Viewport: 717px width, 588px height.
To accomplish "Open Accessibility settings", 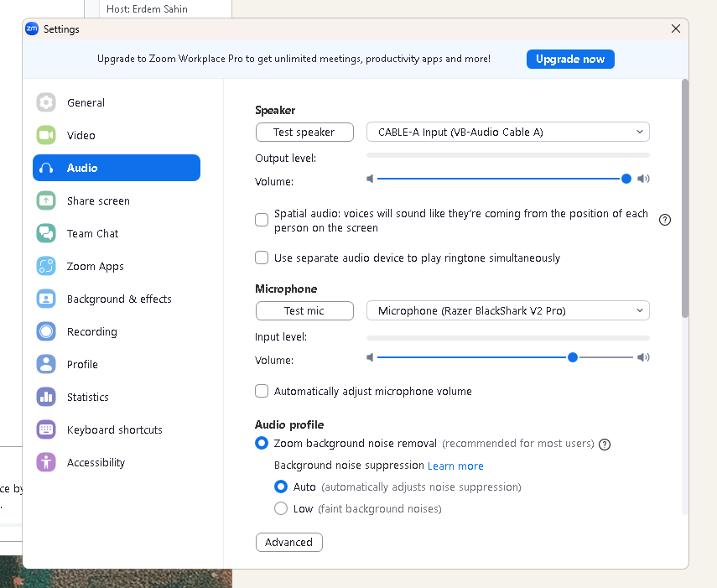I will (x=117, y=462).
